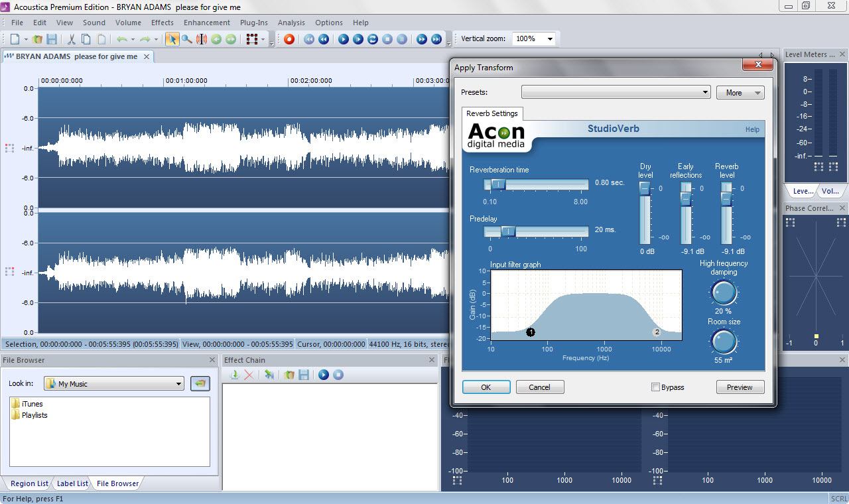
Task: Select the Reverb Settings tab
Action: tap(492, 113)
